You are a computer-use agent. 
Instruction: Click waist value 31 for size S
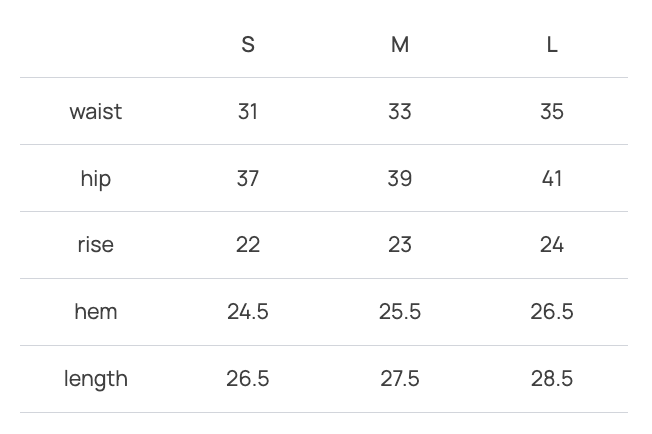[x=248, y=111]
